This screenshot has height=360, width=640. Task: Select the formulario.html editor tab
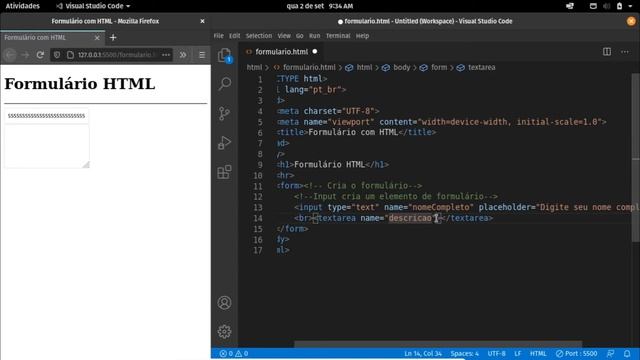[x=281, y=51]
